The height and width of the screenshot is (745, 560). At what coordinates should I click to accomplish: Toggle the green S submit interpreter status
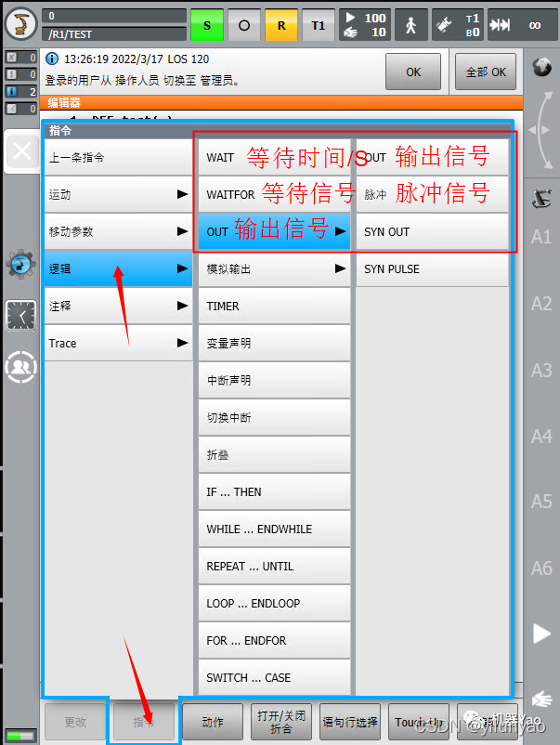(207, 25)
